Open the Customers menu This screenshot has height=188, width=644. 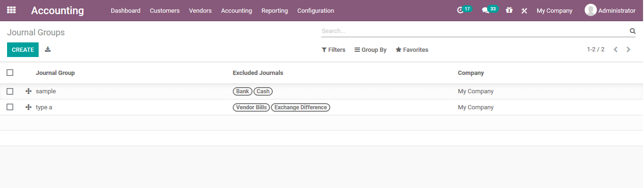pyautogui.click(x=165, y=10)
